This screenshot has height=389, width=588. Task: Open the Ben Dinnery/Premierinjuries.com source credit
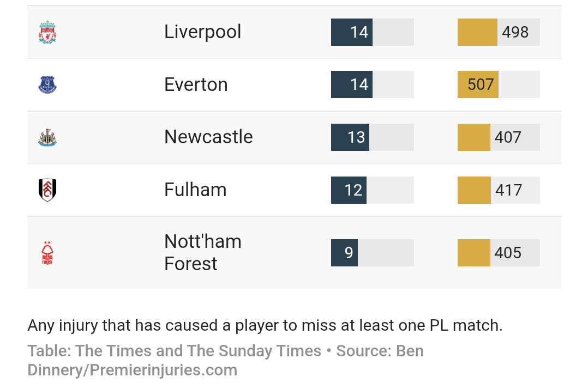tap(226, 361)
